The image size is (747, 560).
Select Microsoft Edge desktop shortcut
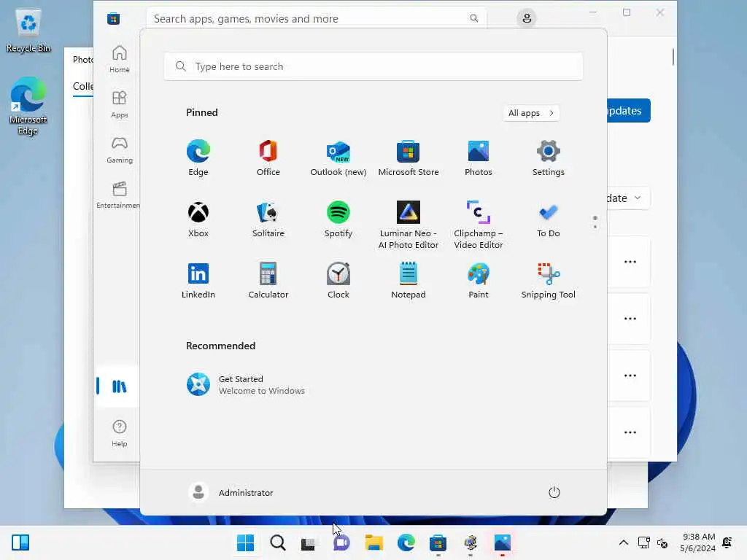pos(28,106)
